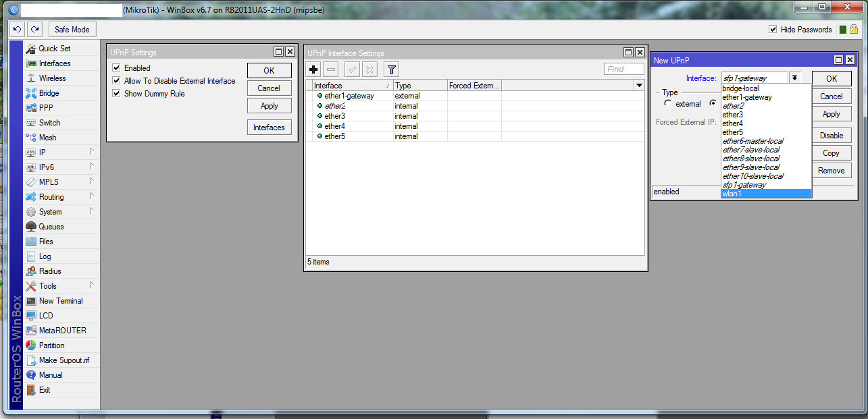Image resolution: width=868 pixels, height=419 pixels.
Task: Click the System gear icon in the sidebar
Action: coord(31,212)
